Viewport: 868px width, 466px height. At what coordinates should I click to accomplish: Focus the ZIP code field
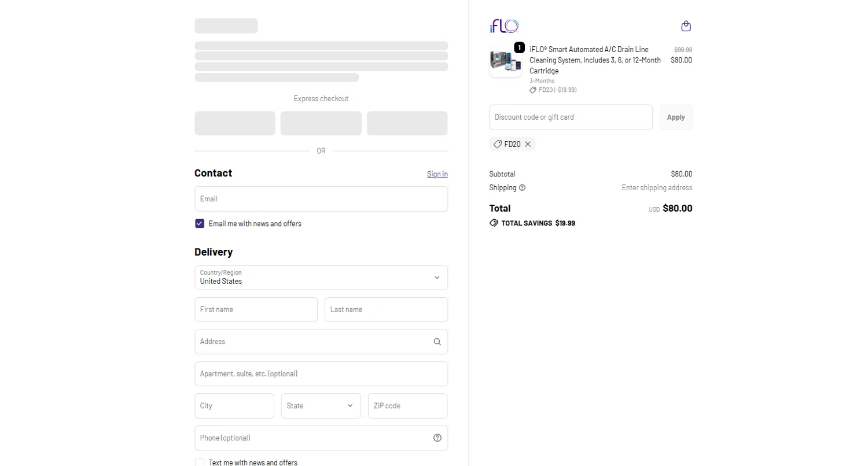(x=408, y=406)
